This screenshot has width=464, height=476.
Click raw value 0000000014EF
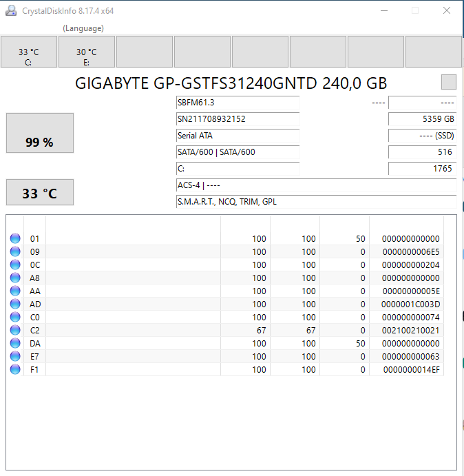point(411,369)
